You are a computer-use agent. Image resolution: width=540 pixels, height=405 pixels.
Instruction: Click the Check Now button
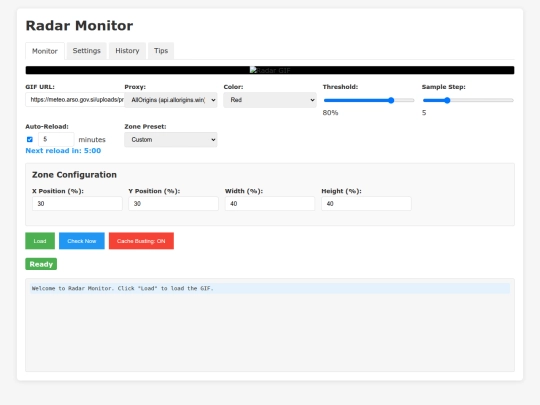point(82,241)
